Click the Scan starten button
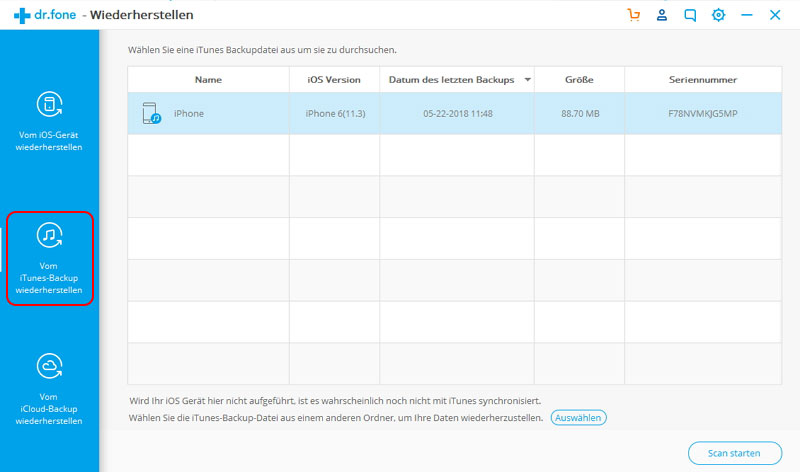Viewport: 800px width, 472px height. (x=735, y=453)
